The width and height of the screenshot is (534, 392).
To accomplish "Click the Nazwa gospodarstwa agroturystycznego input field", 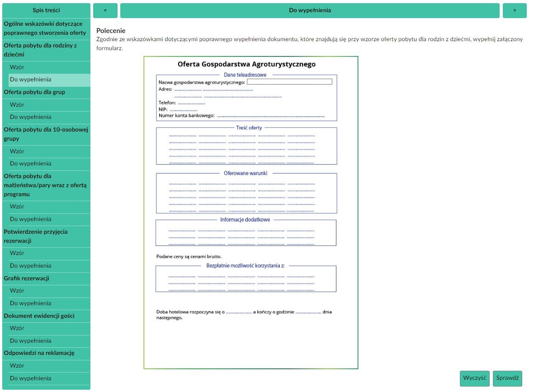I will coord(289,82).
